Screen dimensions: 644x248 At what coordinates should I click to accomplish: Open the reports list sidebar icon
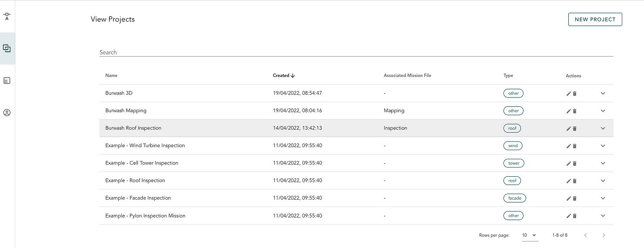tap(7, 80)
